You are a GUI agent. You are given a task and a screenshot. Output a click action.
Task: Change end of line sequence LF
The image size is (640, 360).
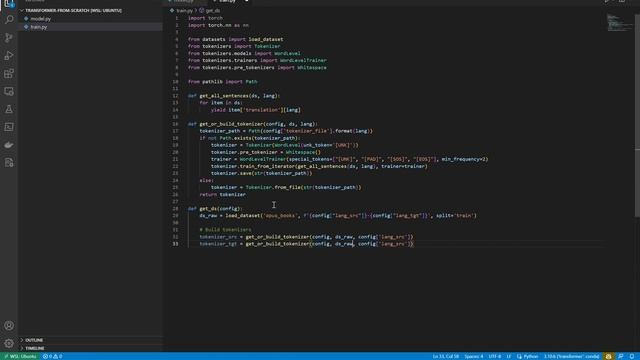pos(509,356)
